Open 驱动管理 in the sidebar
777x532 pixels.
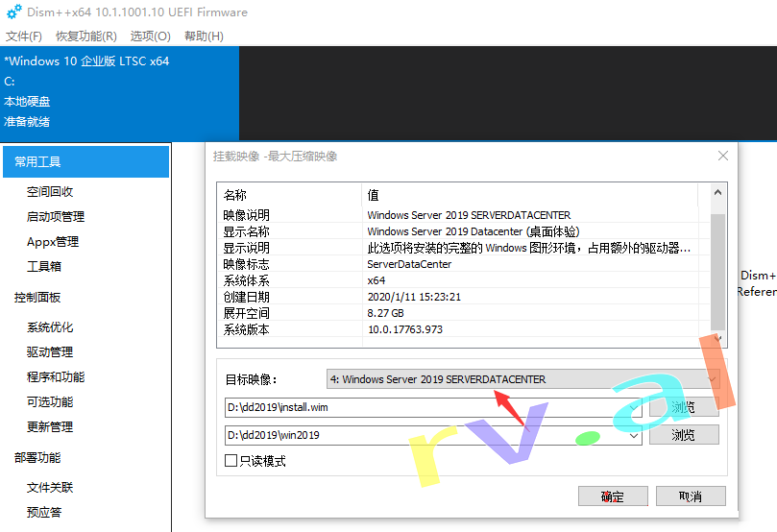50,352
